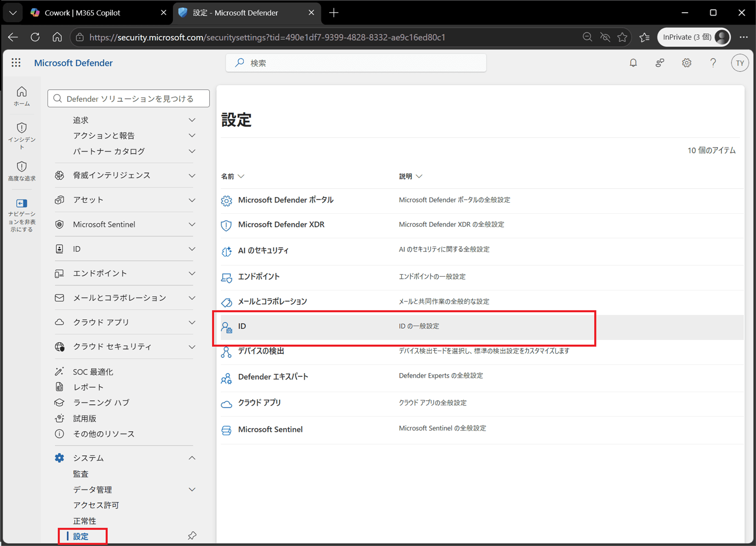Expand 脅威インテリジェンス navigation group
This screenshot has height=546, width=756.
coord(192,175)
